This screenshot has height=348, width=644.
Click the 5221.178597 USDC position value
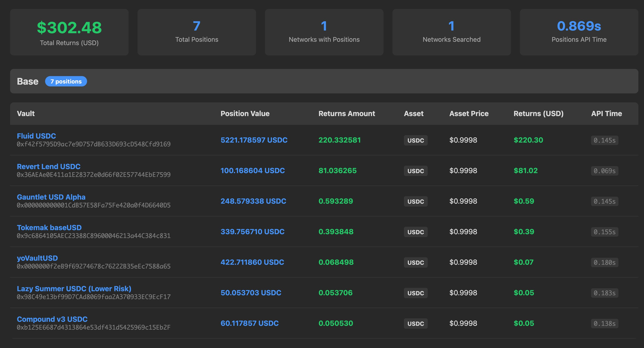pos(254,140)
